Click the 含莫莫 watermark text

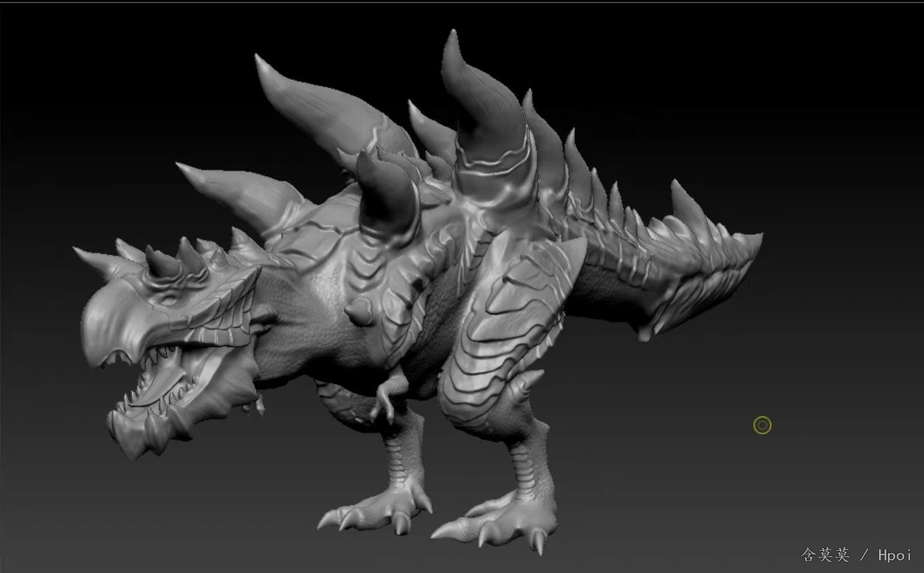(x=825, y=555)
